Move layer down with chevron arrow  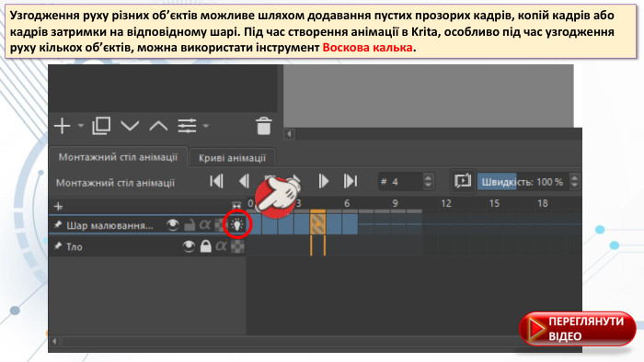[131, 126]
